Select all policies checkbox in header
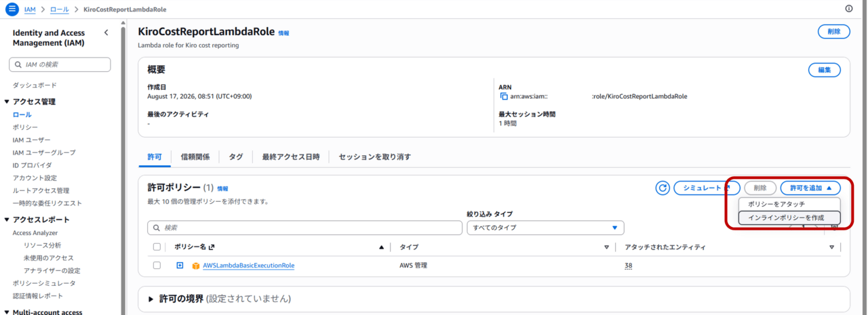The width and height of the screenshot is (868, 315). pyautogui.click(x=157, y=247)
